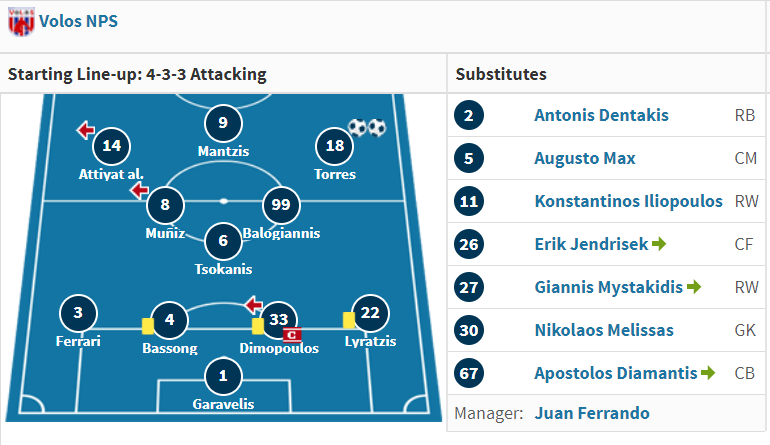Click the number 6 Tsokanis shirt circle
The image size is (770, 445).
click(x=223, y=241)
